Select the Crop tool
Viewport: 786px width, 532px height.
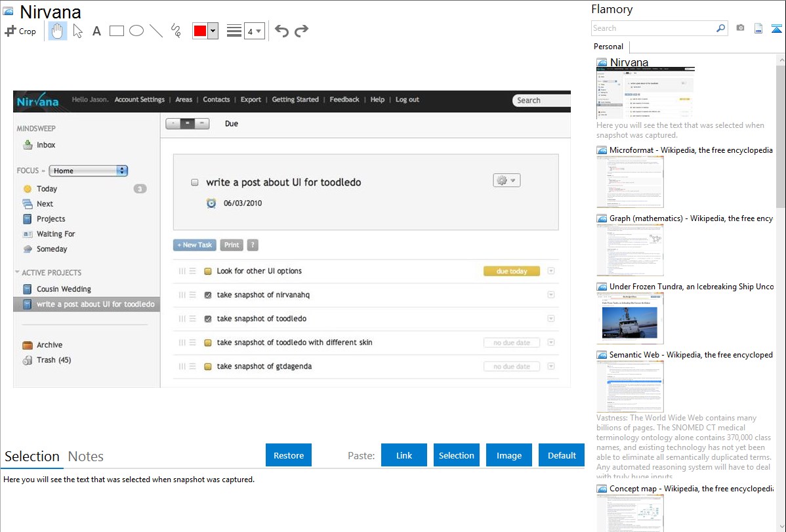20,31
